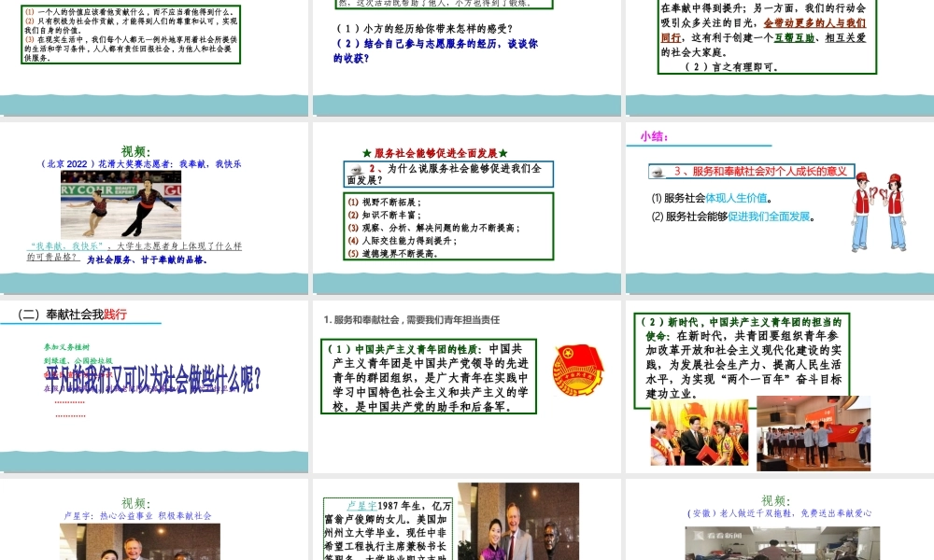Click '(3) 观察、分析、解决问题的能力不断提高;'
Screen dimensions: 934x560
coord(433,228)
